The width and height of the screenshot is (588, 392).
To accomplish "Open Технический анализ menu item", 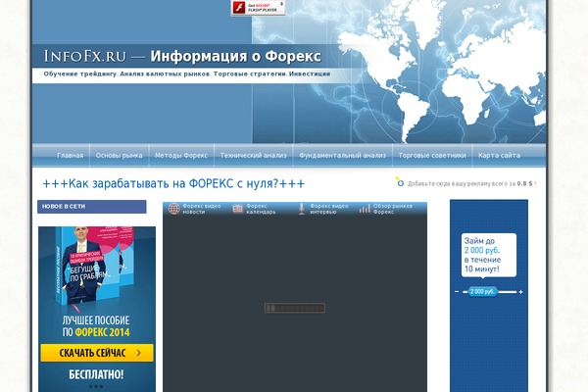I will point(253,155).
